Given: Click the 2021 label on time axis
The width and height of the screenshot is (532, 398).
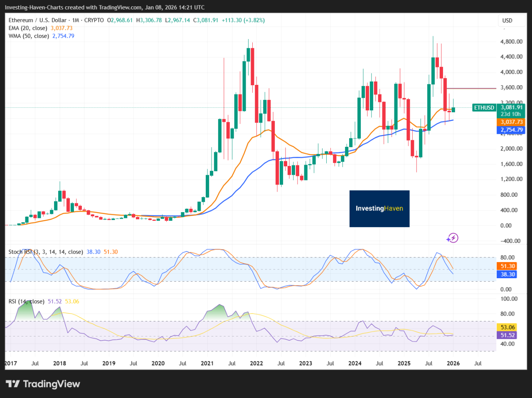Looking at the screenshot, I should tap(207, 363).
